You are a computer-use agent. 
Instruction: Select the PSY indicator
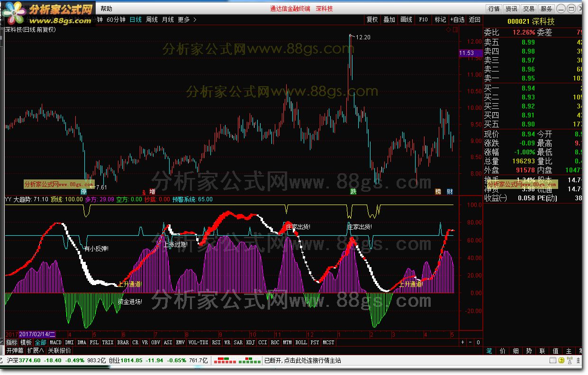tap(315, 342)
